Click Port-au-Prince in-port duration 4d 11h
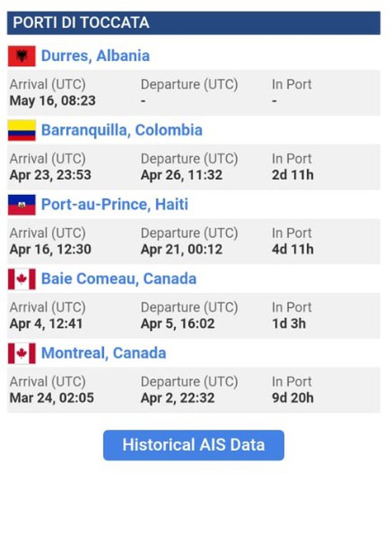Screen dimensions: 392x560 tap(293, 249)
